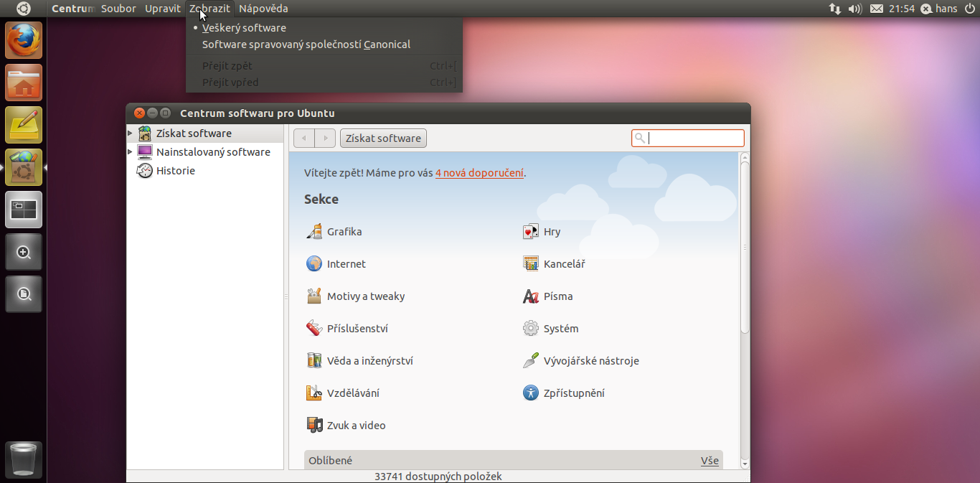Click the scrollbar up arrow

(745, 156)
